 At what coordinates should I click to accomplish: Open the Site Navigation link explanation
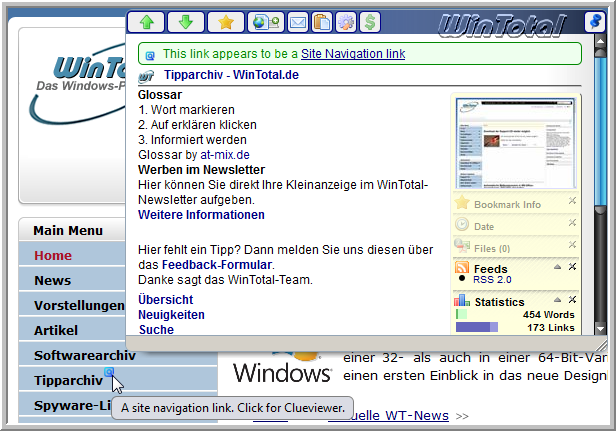click(353, 54)
